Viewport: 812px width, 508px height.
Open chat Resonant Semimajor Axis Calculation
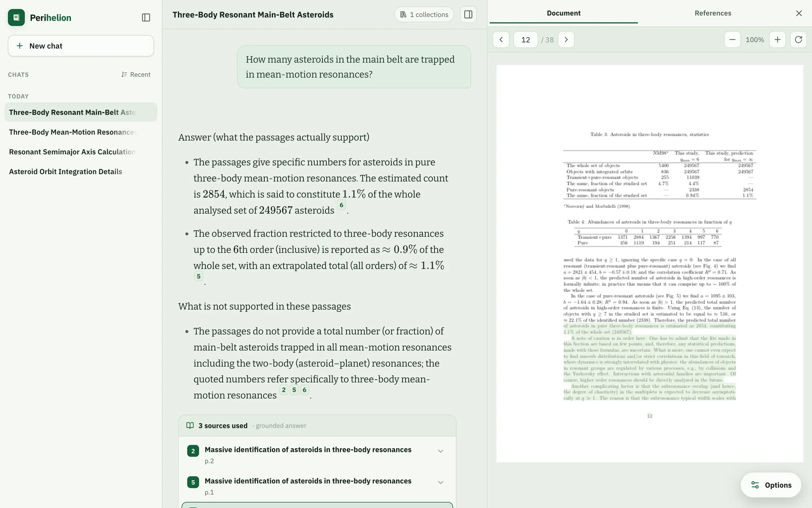point(81,152)
